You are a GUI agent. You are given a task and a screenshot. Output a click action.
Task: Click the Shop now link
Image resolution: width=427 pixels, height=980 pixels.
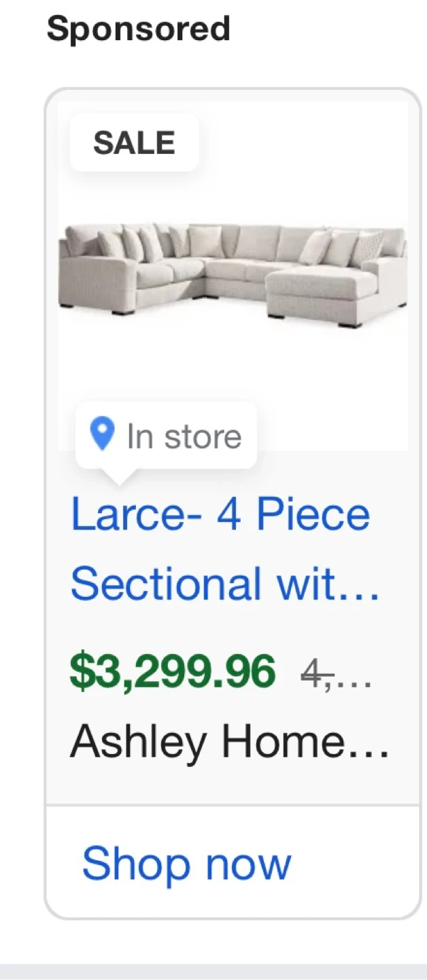click(187, 864)
